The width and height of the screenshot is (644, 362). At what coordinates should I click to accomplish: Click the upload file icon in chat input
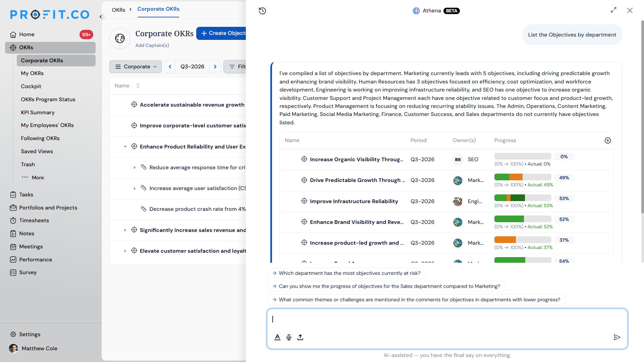(x=300, y=337)
